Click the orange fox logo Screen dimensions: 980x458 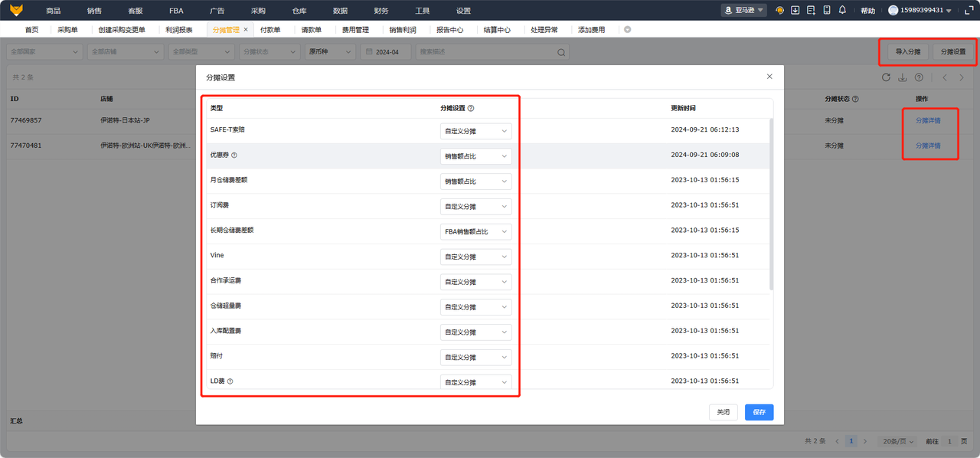click(x=16, y=10)
